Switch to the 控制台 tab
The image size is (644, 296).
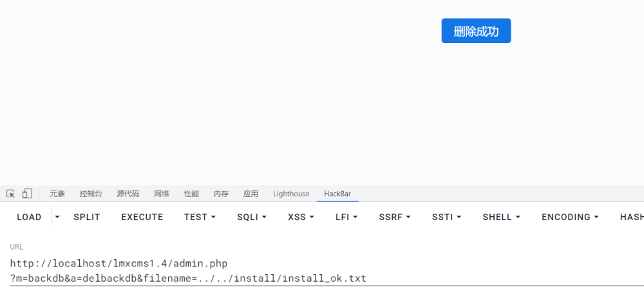coord(91,194)
